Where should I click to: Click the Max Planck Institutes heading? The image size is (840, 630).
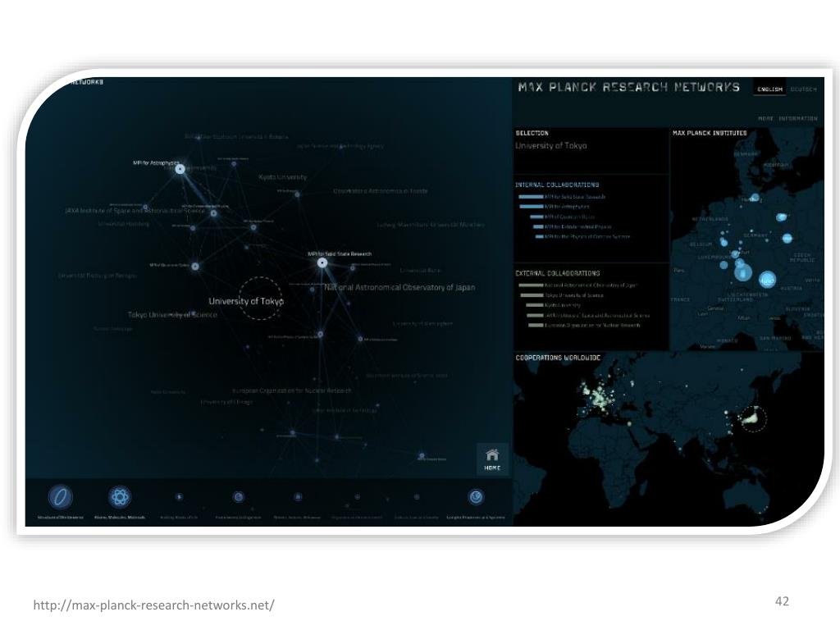tap(710, 133)
